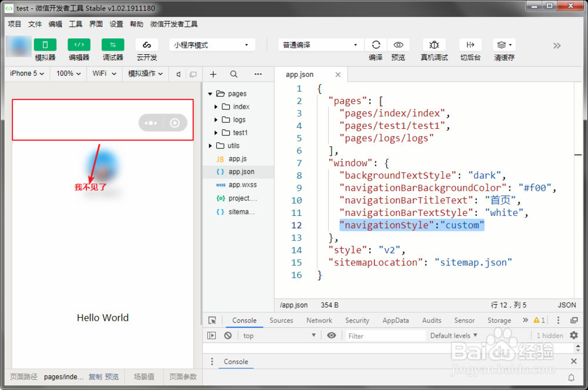588x390 pixels.
Task: Open the iPhone 5 device dropdown
Action: [27, 74]
